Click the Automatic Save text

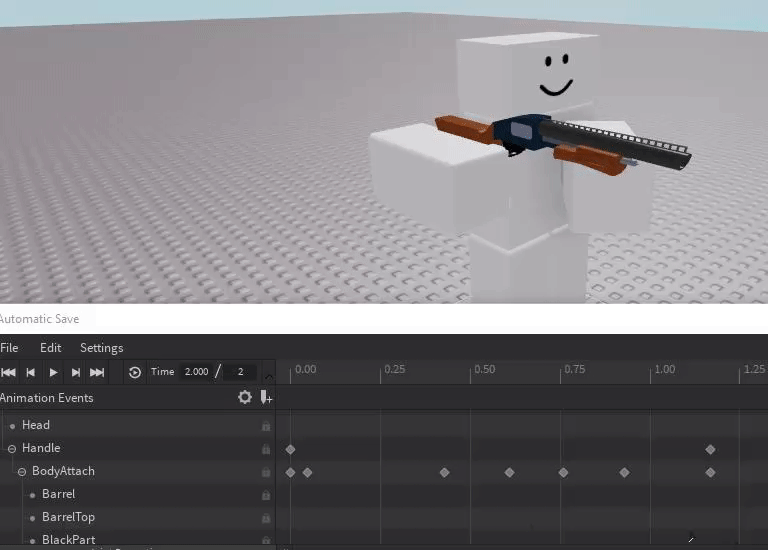(39, 319)
